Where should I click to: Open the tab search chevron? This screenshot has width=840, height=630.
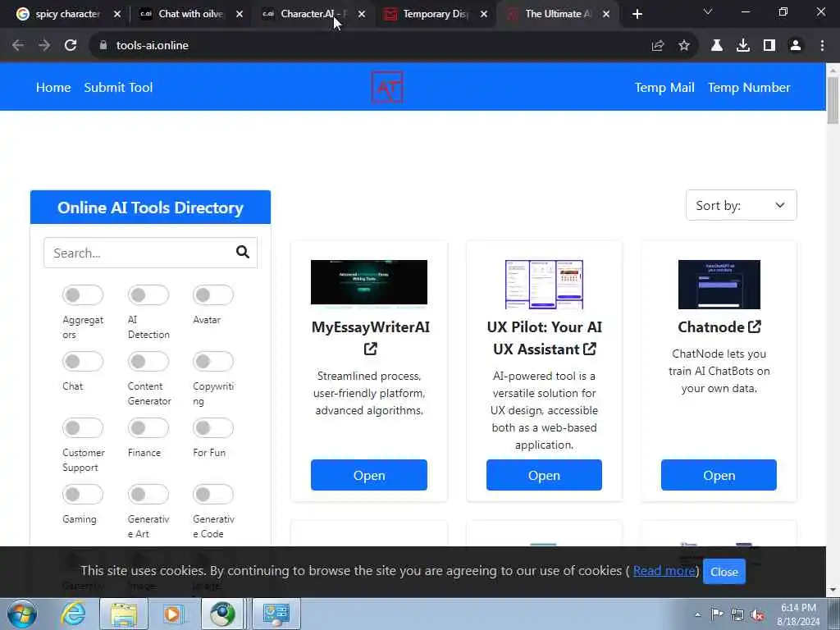click(x=708, y=11)
